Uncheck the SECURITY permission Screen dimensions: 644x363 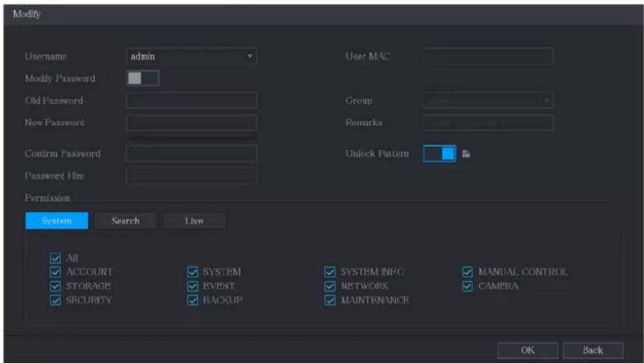pyautogui.click(x=55, y=300)
